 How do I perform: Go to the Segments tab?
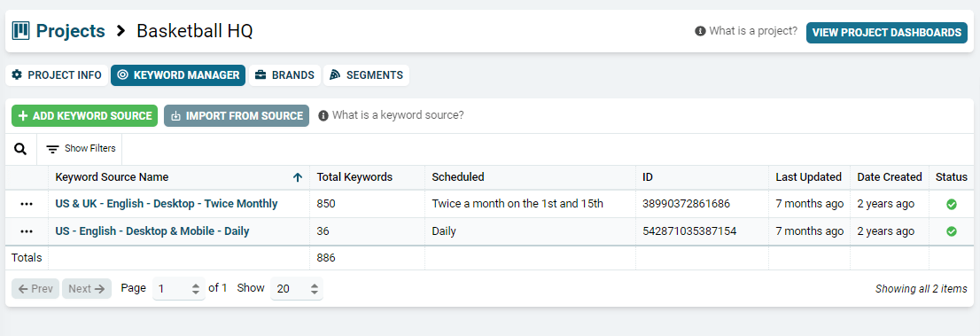pos(367,75)
